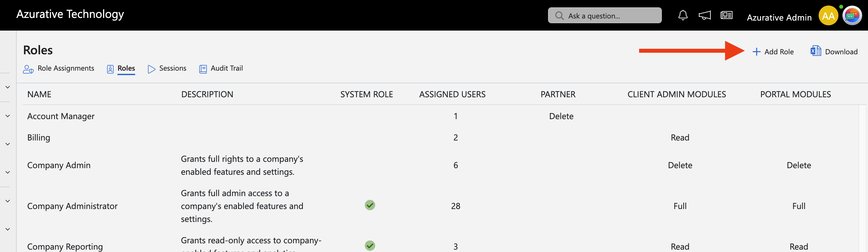Image resolution: width=868 pixels, height=252 pixels.
Task: Open the announcements megaphone icon
Action: click(x=705, y=16)
